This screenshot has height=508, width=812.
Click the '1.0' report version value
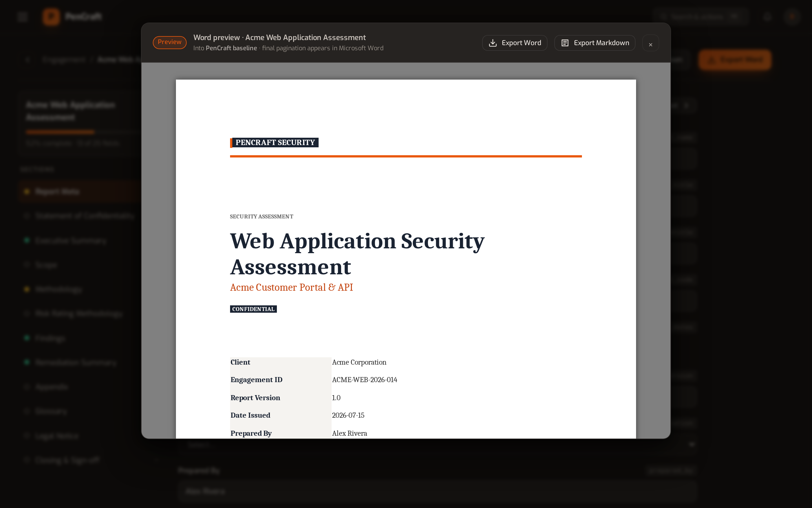(336, 398)
